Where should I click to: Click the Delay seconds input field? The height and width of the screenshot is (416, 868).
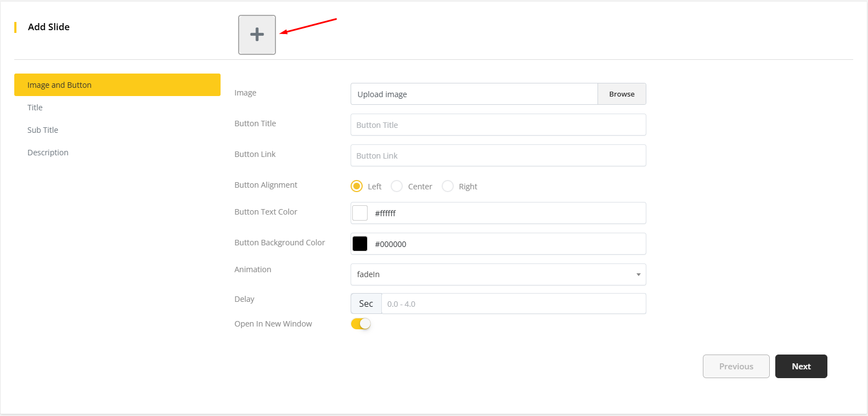(513, 303)
